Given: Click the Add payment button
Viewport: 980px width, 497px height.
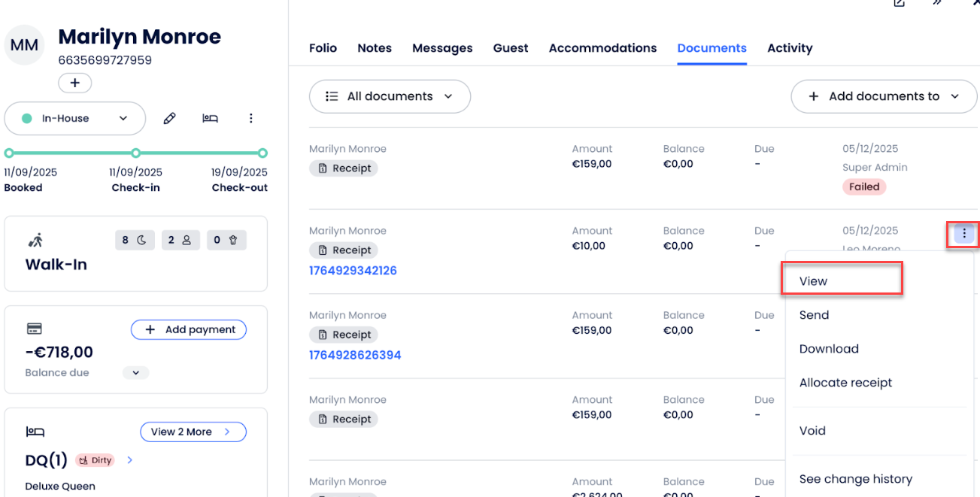Looking at the screenshot, I should click(x=189, y=329).
